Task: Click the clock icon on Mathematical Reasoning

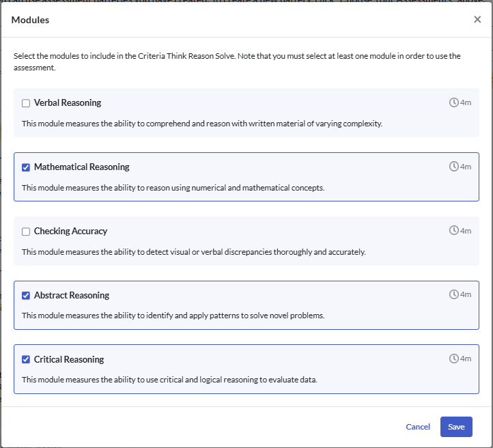Action: click(454, 167)
